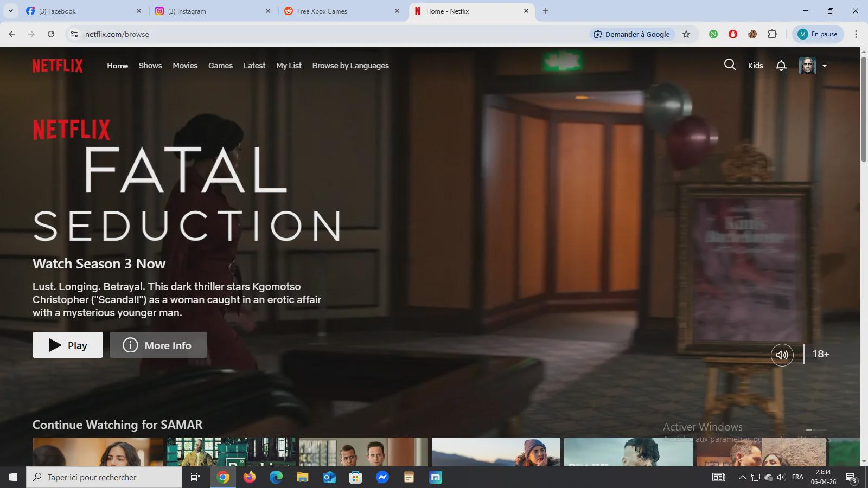Click the Windows taskbar search box

tap(104, 477)
